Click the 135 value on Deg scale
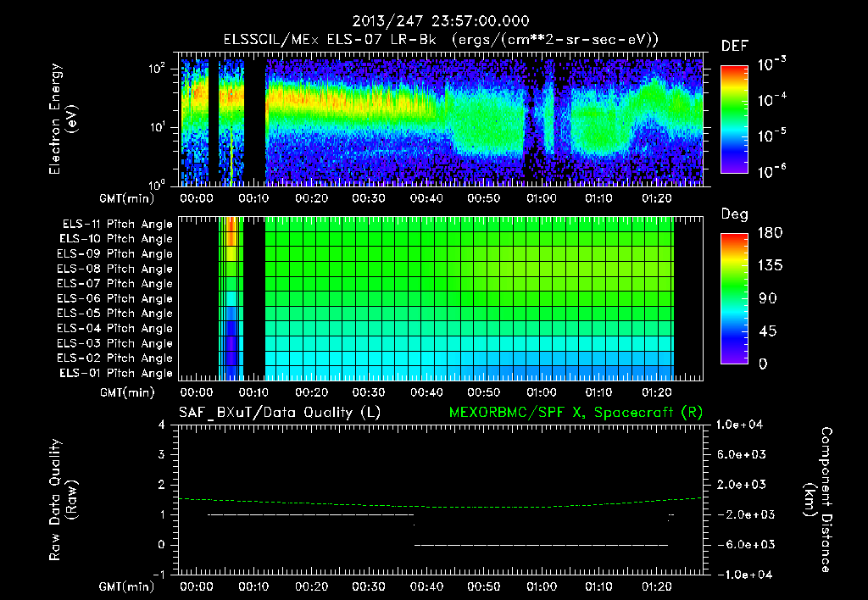This screenshot has height=600, width=868. [770, 266]
